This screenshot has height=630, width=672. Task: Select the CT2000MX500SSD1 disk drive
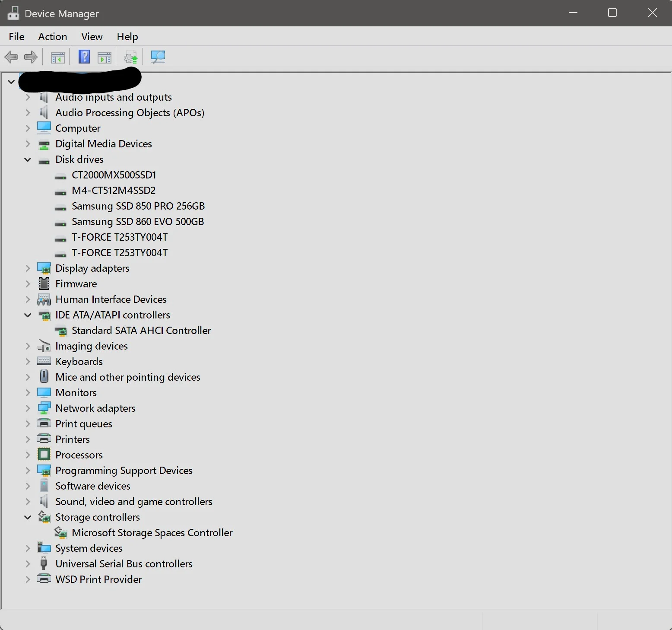click(114, 175)
